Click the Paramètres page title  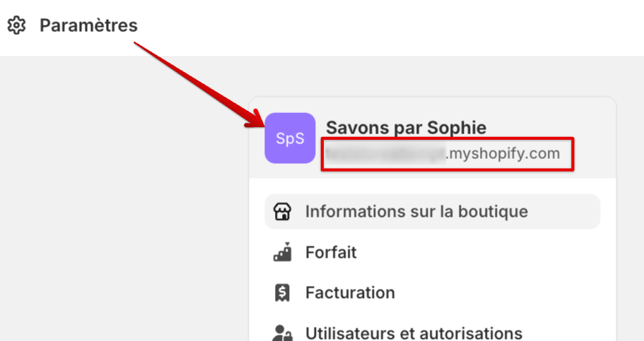[88, 26]
